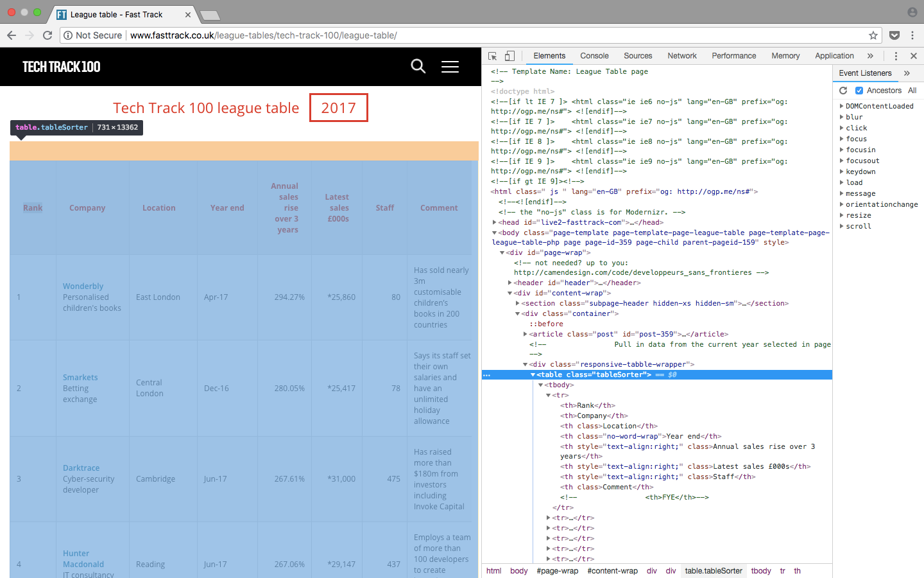Screen dimensions: 924x578
Task: Select the th Rank element line
Action: pos(588,406)
